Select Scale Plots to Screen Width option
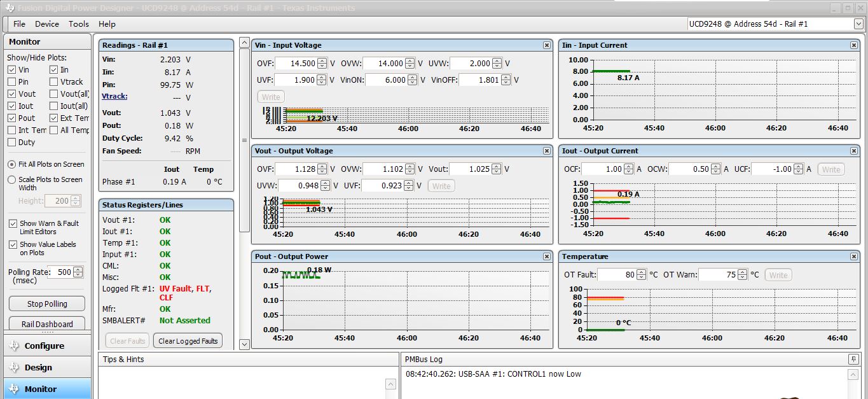The image size is (868, 399). click(x=11, y=180)
